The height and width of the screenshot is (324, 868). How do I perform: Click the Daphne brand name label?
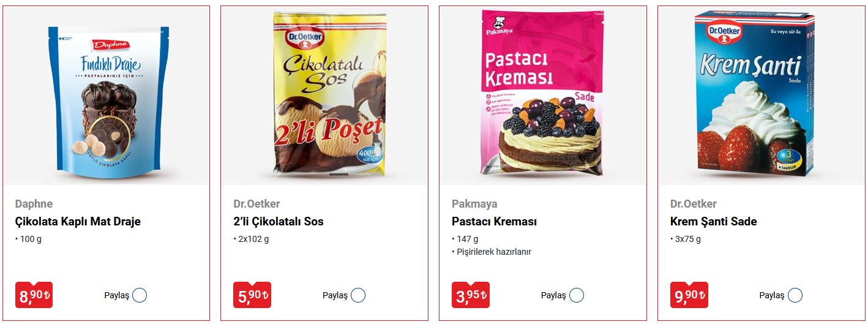tap(34, 204)
